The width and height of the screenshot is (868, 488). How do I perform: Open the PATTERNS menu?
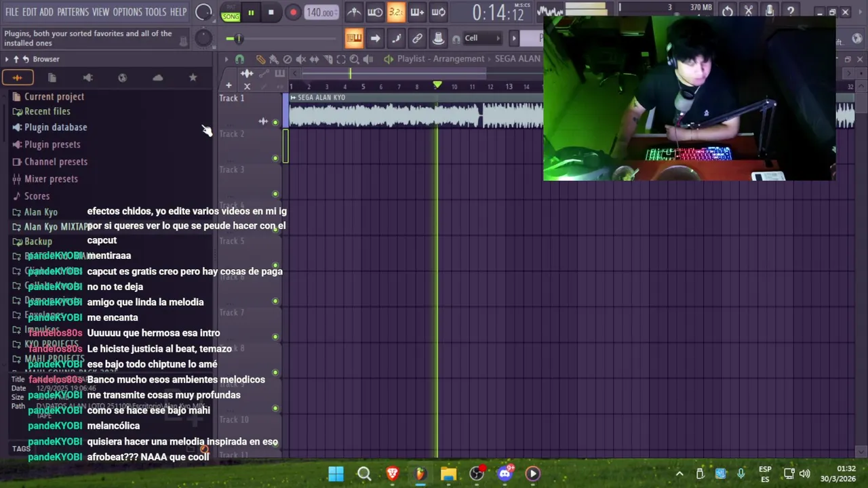[x=73, y=12]
